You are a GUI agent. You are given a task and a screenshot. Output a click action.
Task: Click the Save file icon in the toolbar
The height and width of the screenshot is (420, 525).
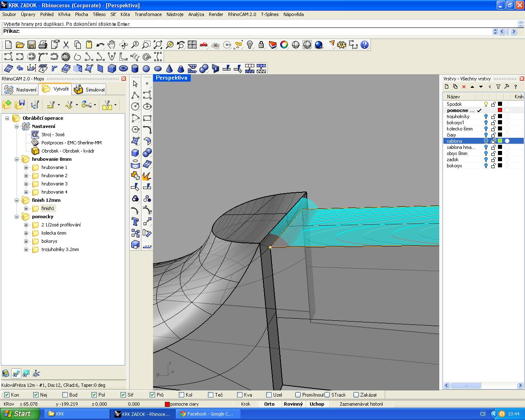pos(31,45)
